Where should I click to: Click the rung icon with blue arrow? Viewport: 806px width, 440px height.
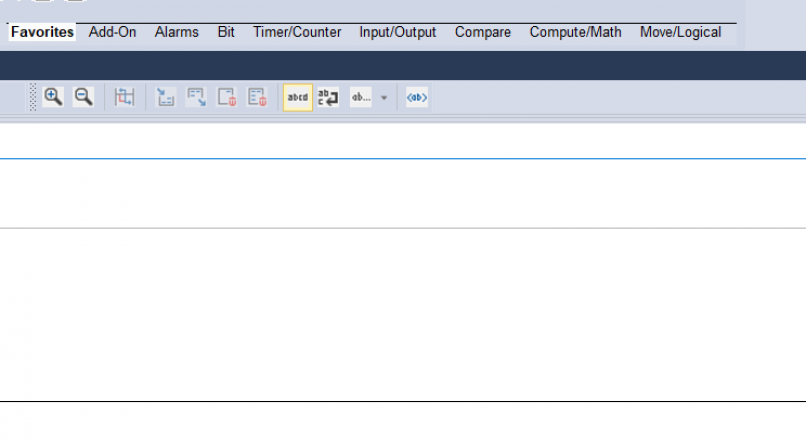click(x=197, y=97)
